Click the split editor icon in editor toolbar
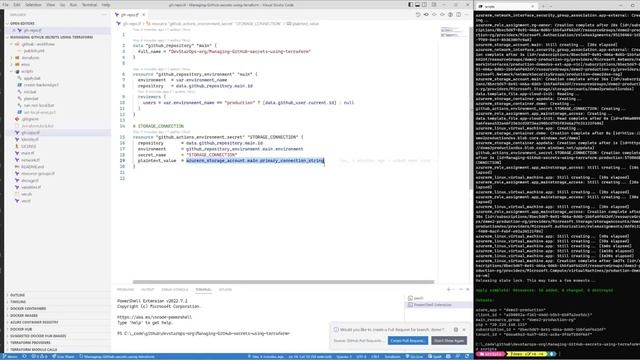This screenshot has height=360, width=640. tap(459, 15)
